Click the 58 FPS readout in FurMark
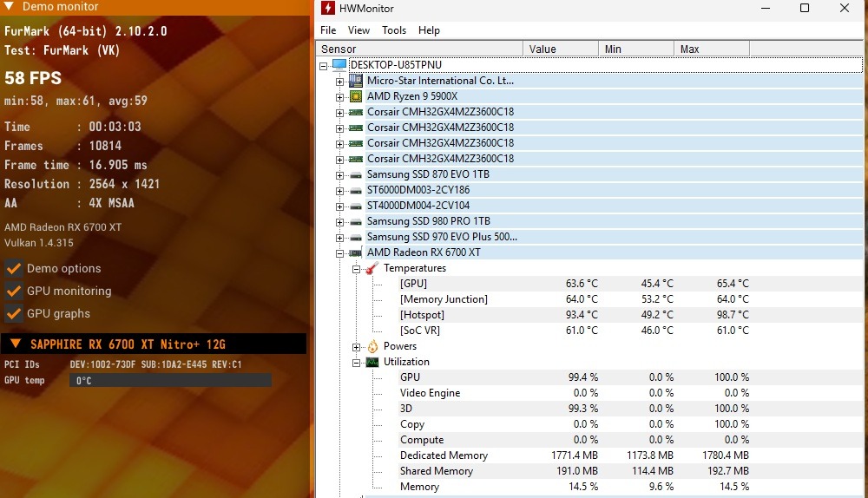The image size is (868, 498). point(33,78)
